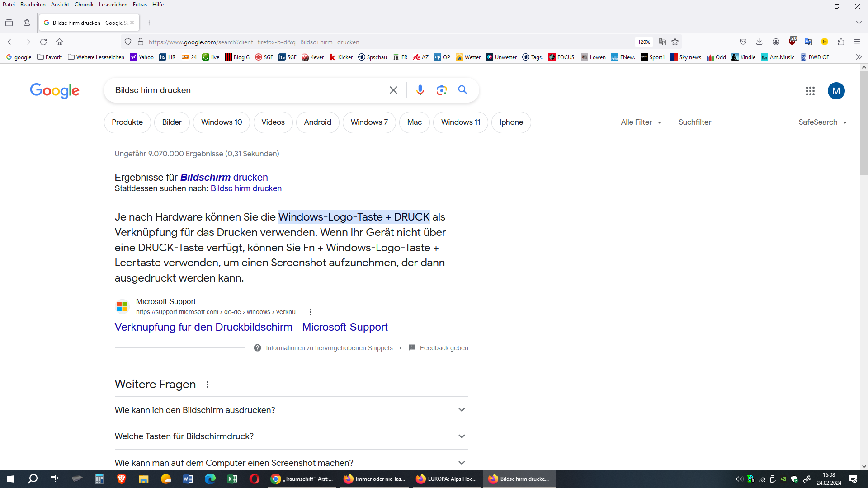Screen dimensions: 868x488
Task: Reload the current page
Action: pos(43,42)
